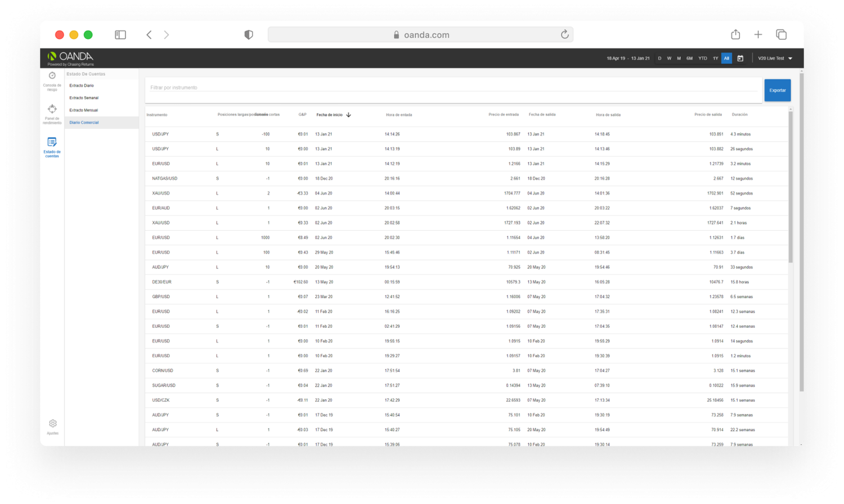This screenshot has width=844, height=504.
Task: Click the Filtrar por instrumento field
Action: (453, 88)
